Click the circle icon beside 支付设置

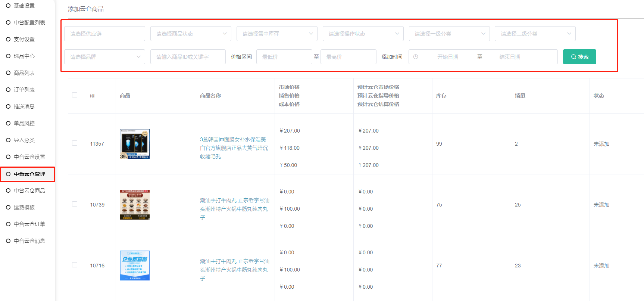click(8, 39)
